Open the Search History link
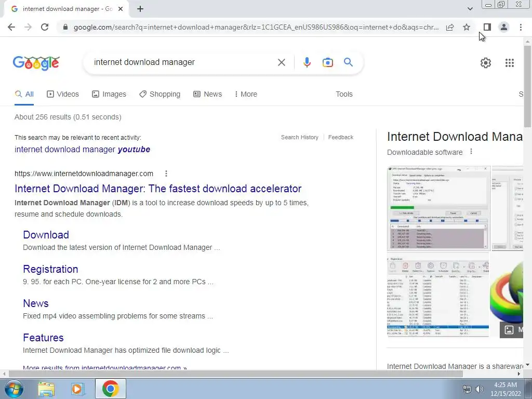Image resolution: width=532 pixels, height=399 pixels. tap(300, 137)
